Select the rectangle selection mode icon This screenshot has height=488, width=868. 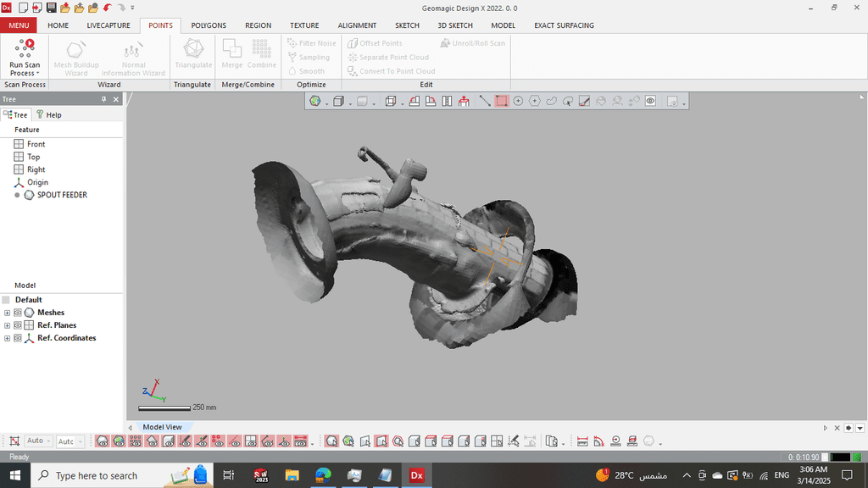502,101
